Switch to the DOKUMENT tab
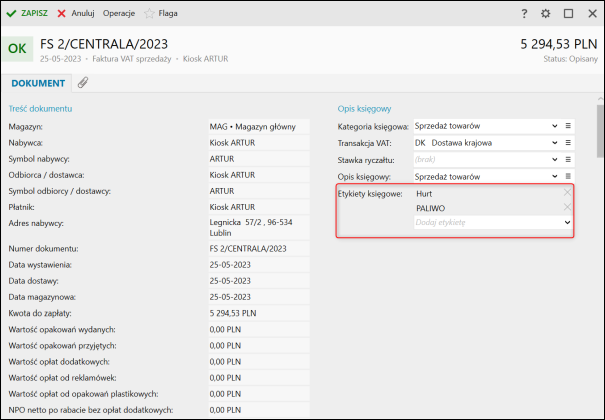Viewport: 605px width, 420px height. pyautogui.click(x=38, y=83)
